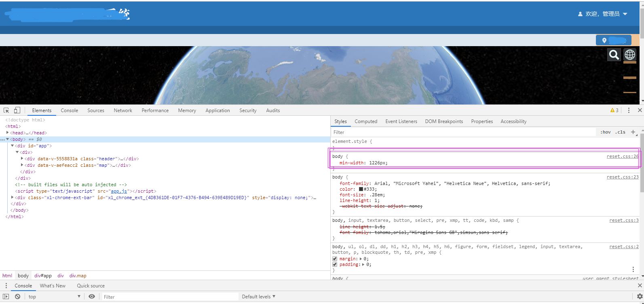Click the location pin button under header
This screenshot has width=644, height=304.
[613, 40]
